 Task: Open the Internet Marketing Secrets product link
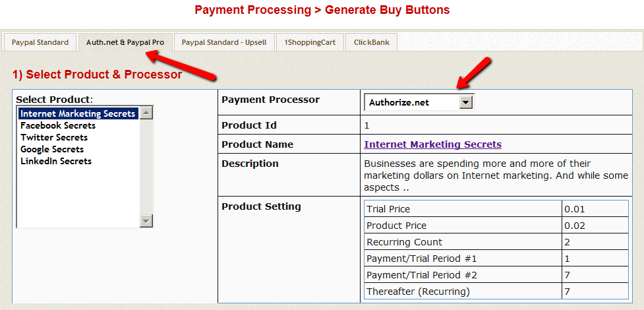pyautogui.click(x=432, y=144)
